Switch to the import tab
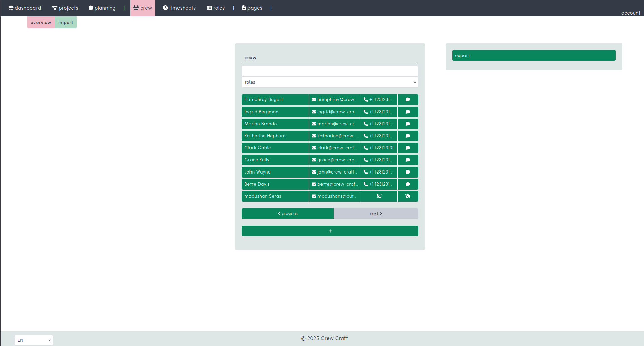The height and width of the screenshot is (346, 644). tap(66, 22)
